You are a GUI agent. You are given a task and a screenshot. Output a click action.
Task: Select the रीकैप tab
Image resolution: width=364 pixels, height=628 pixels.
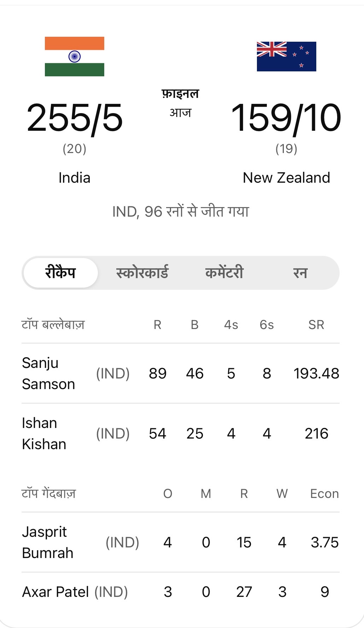(x=60, y=273)
